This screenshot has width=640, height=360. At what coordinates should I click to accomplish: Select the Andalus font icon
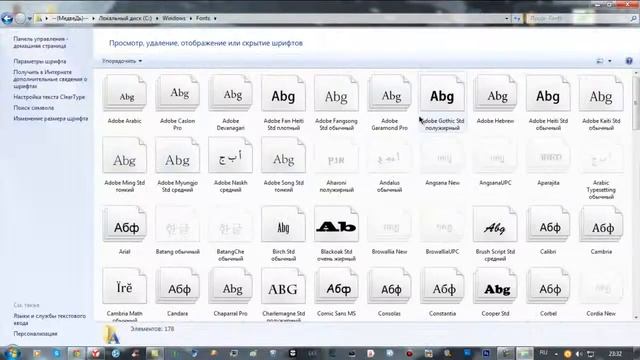pos(389,156)
